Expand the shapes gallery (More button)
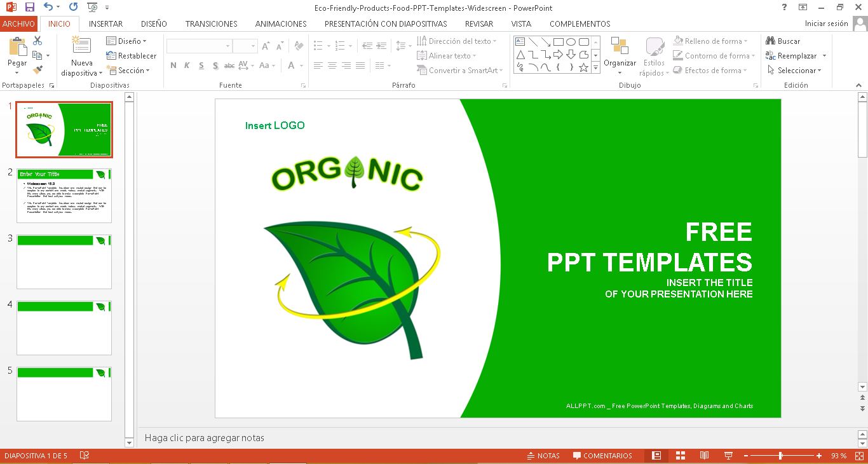Image resolution: width=868 pixels, height=464 pixels. pos(595,67)
